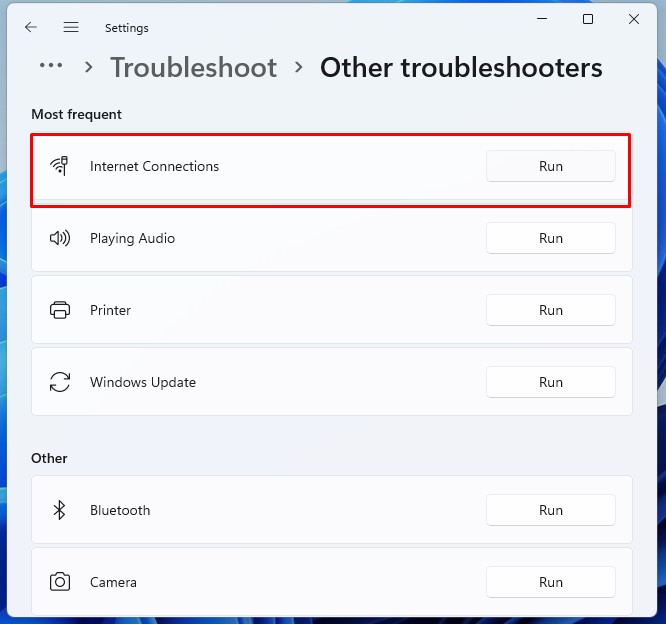Run the Internet Connections troubleshooter
Screen dimensions: 666x624
(x=550, y=166)
